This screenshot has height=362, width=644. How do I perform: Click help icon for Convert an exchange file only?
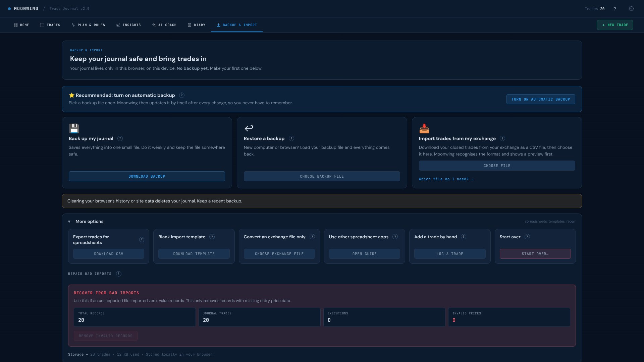pos(312,237)
